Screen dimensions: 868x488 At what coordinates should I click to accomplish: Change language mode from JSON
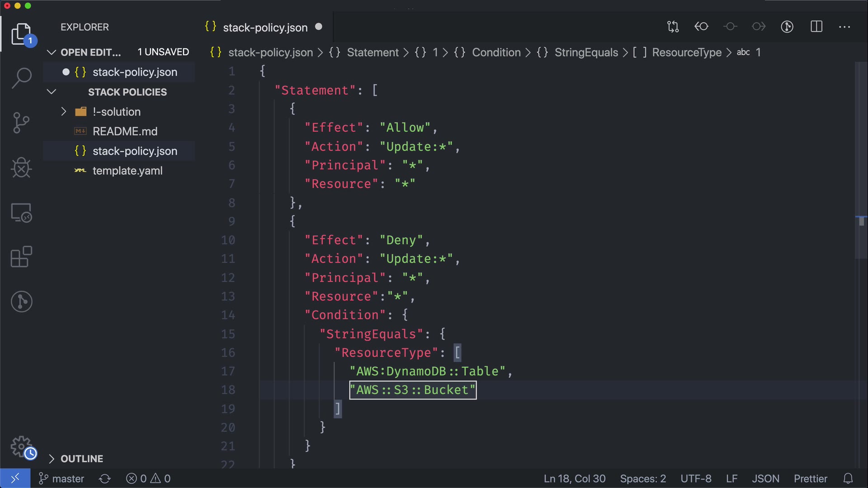[765, 479]
